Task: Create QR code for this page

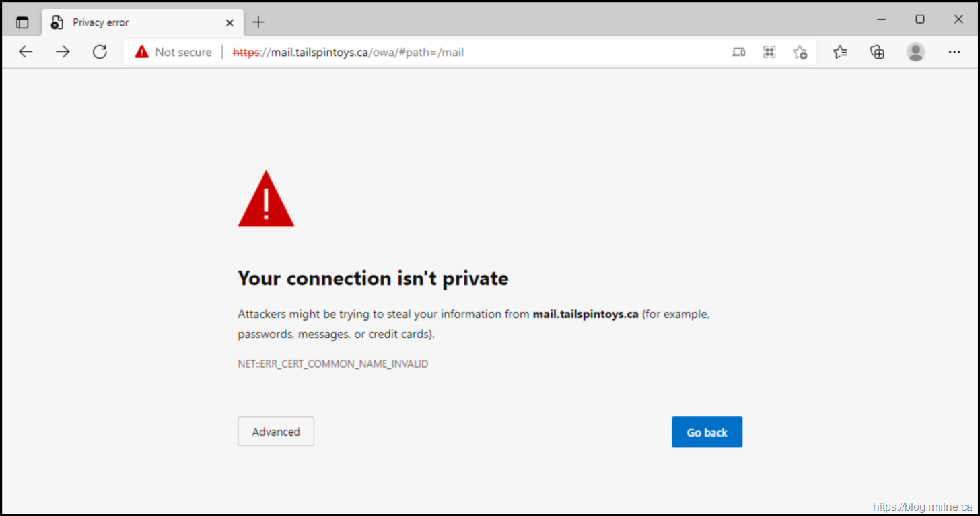Action: point(769,52)
